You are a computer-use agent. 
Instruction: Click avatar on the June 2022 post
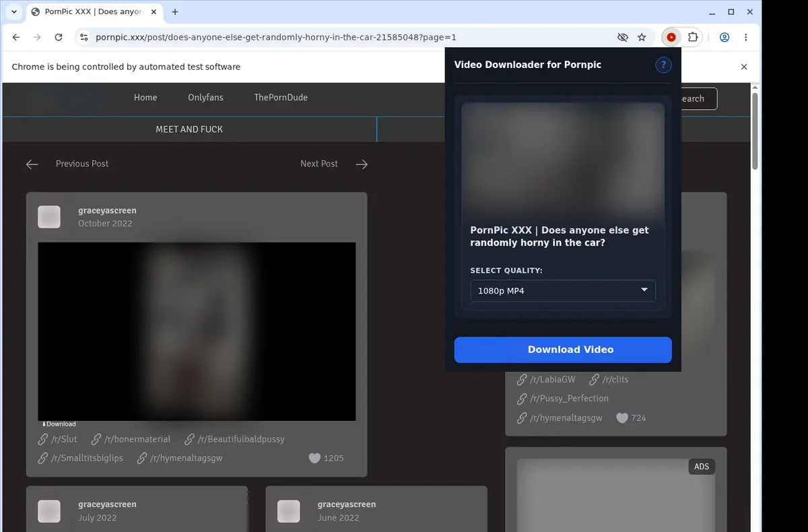point(289,511)
